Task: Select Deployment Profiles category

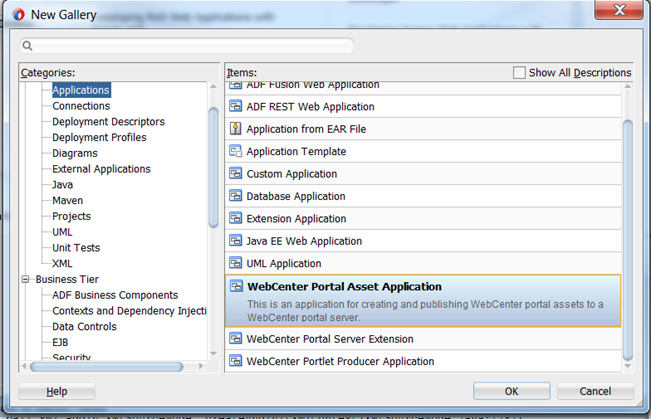Action: [x=99, y=138]
